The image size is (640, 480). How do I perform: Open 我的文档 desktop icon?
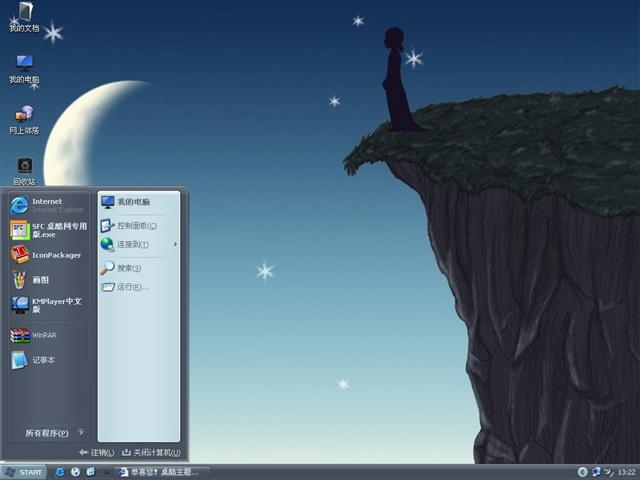click(24, 15)
